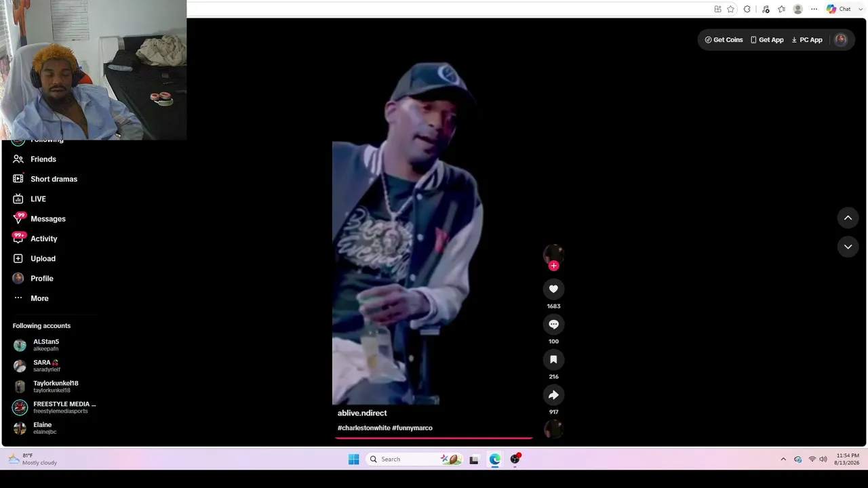The height and width of the screenshot is (488, 868).
Task: Expand the More sidebar option
Action: 39,298
